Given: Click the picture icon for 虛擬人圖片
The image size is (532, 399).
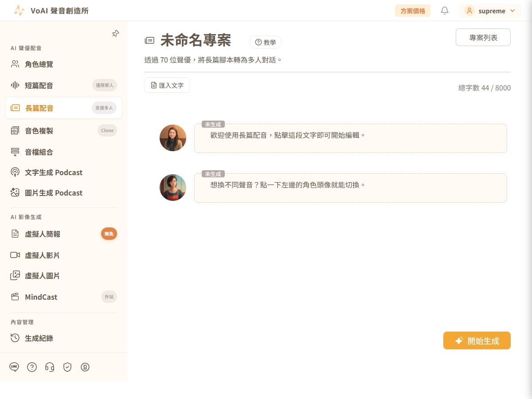Looking at the screenshot, I should pyautogui.click(x=15, y=275).
